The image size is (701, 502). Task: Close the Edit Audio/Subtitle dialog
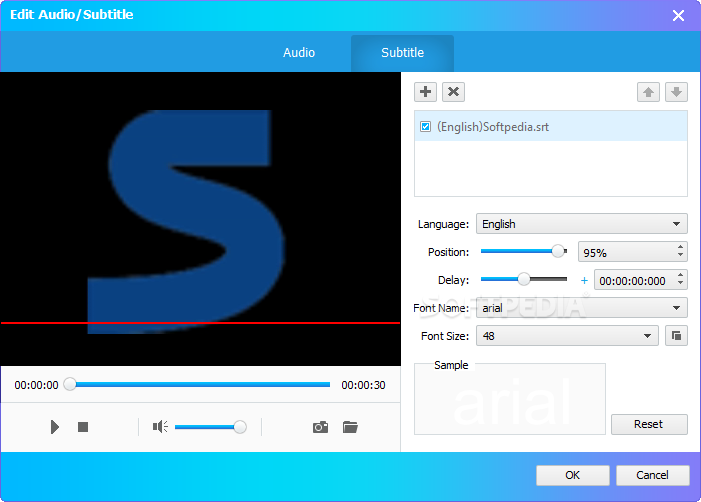click(x=678, y=16)
